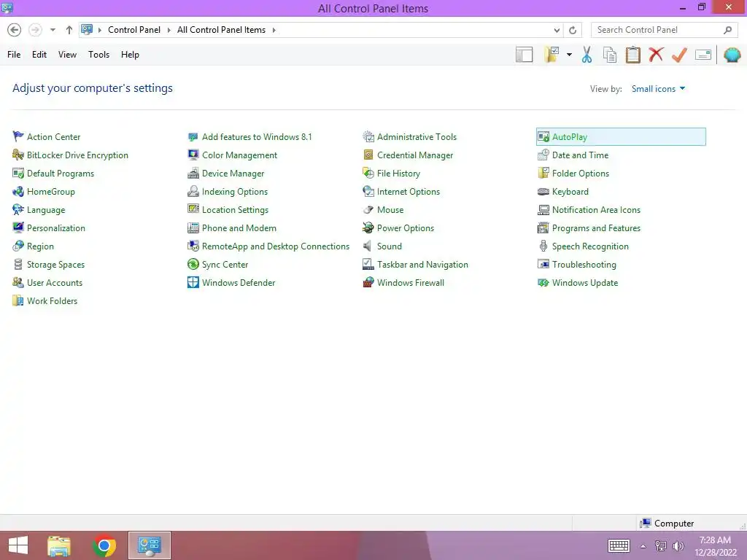Open RemoteApp and Desktop Connections link
Viewport: 747px width, 560px height.
[x=275, y=246]
